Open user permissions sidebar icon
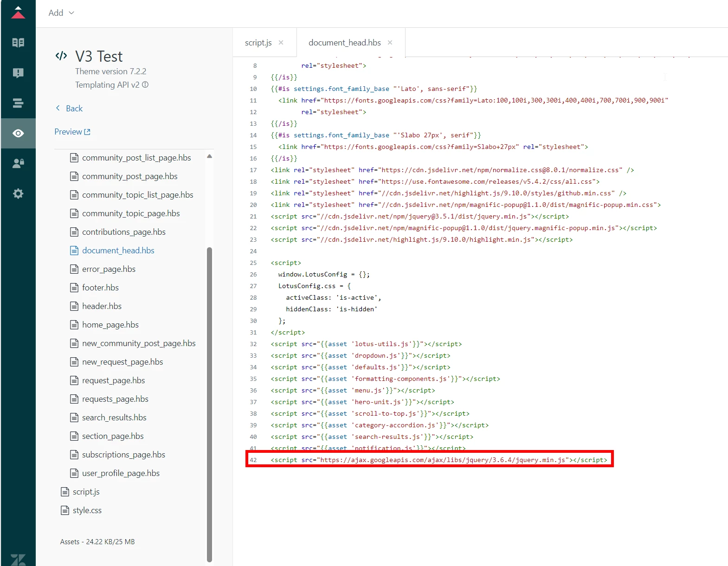 click(x=18, y=163)
